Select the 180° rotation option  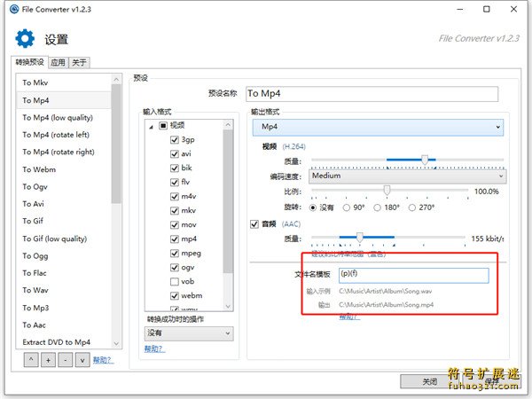[378, 207]
